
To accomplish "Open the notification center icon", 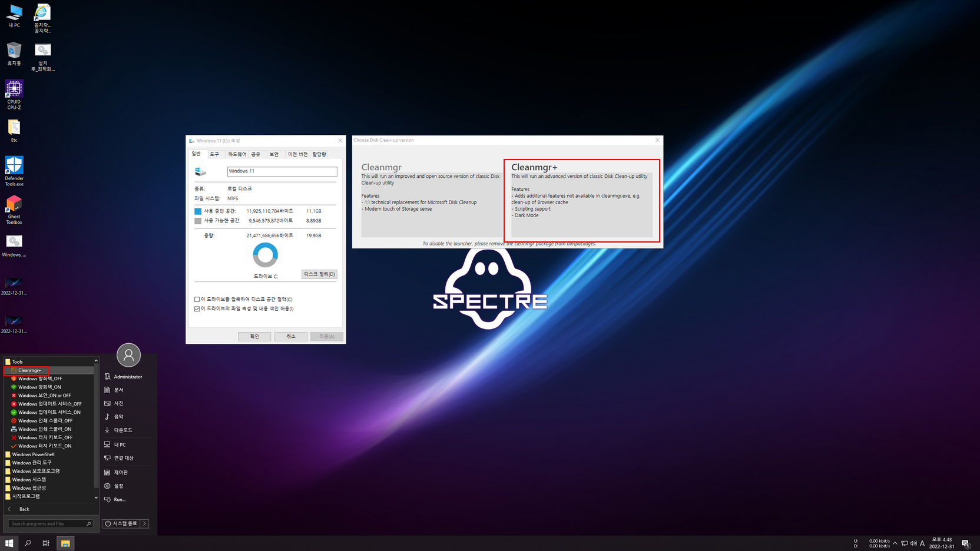I will (x=966, y=543).
